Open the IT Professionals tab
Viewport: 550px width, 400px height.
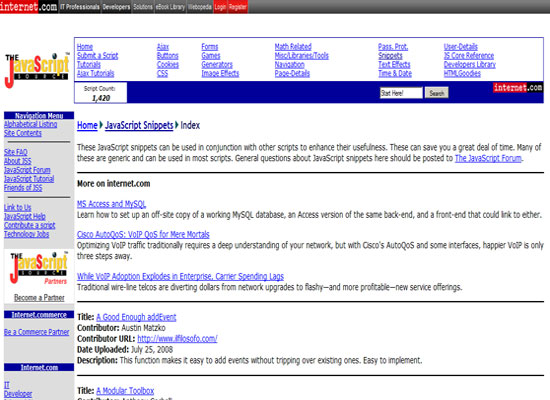pos(80,7)
